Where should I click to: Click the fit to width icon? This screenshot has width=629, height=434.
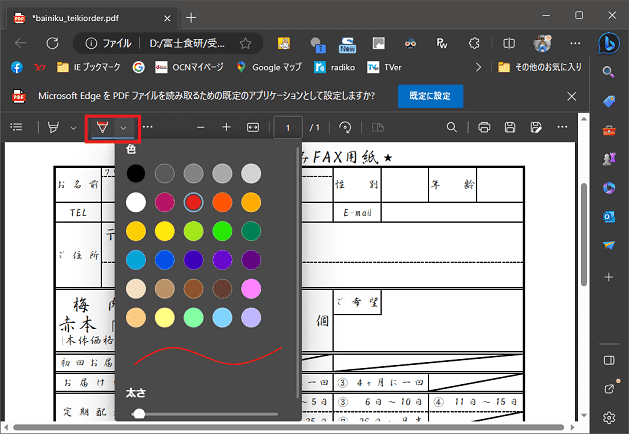tap(253, 127)
